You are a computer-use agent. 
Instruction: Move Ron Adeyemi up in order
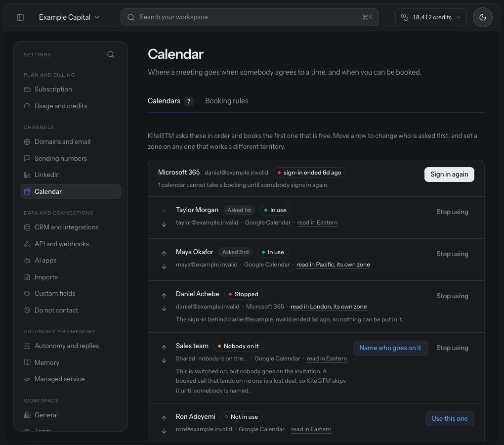click(164, 418)
